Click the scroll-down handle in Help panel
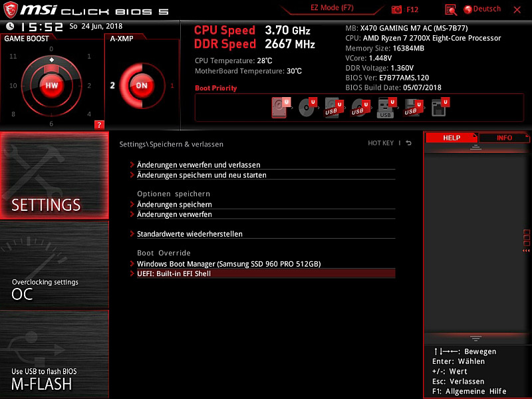The width and height of the screenshot is (532, 399). (475, 338)
